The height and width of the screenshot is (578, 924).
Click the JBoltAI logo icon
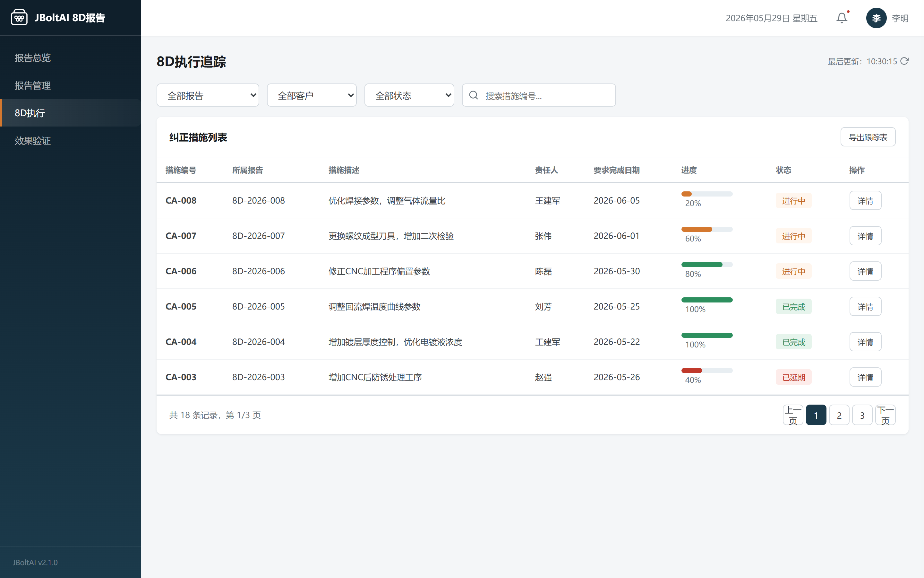[19, 18]
